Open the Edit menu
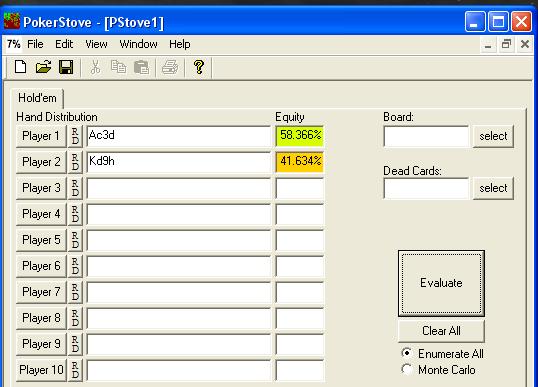Viewport: 538px width, 387px height. coord(64,44)
